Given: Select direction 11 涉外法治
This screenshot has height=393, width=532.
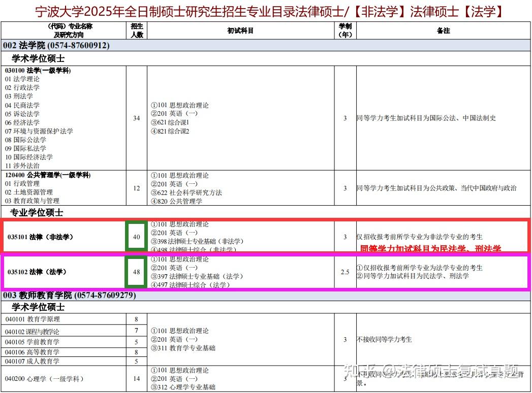Looking at the screenshot, I should pos(22,166).
